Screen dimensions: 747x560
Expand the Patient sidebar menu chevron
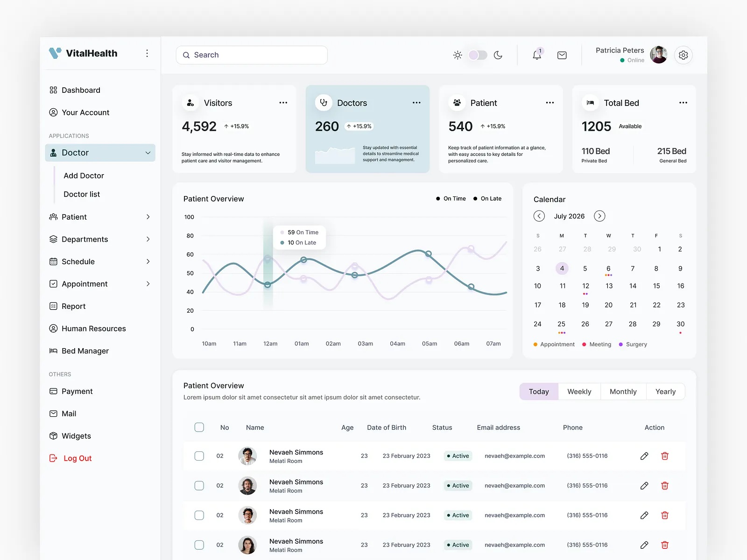point(148,217)
